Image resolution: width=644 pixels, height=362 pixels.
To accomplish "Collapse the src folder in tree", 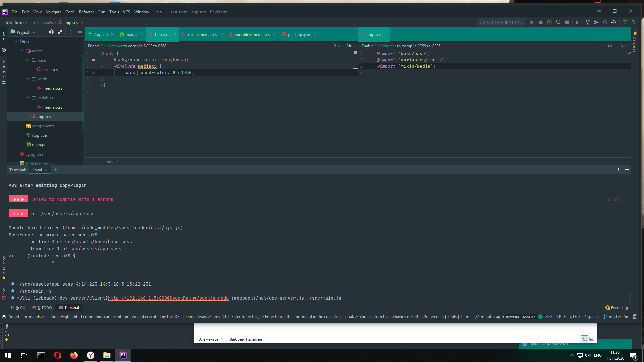I will coord(16,42).
